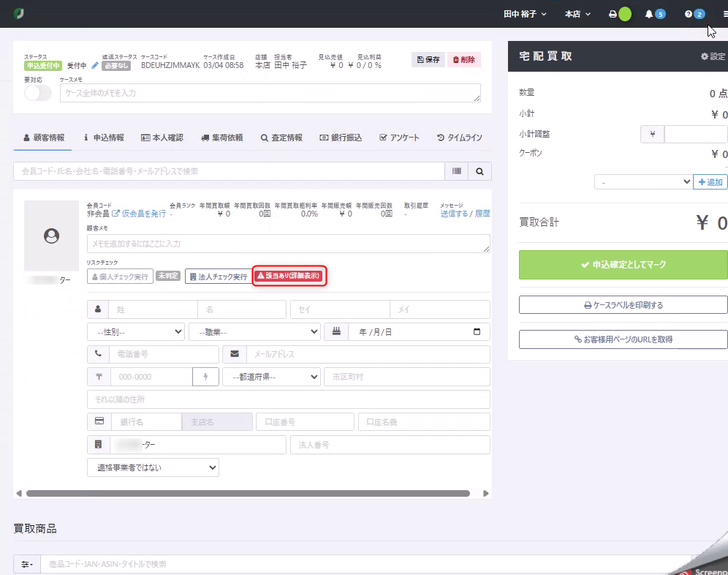Viewport: 728px width, 575px height.
Task: Switch to 集荷依頼 tab
Action: (x=221, y=138)
